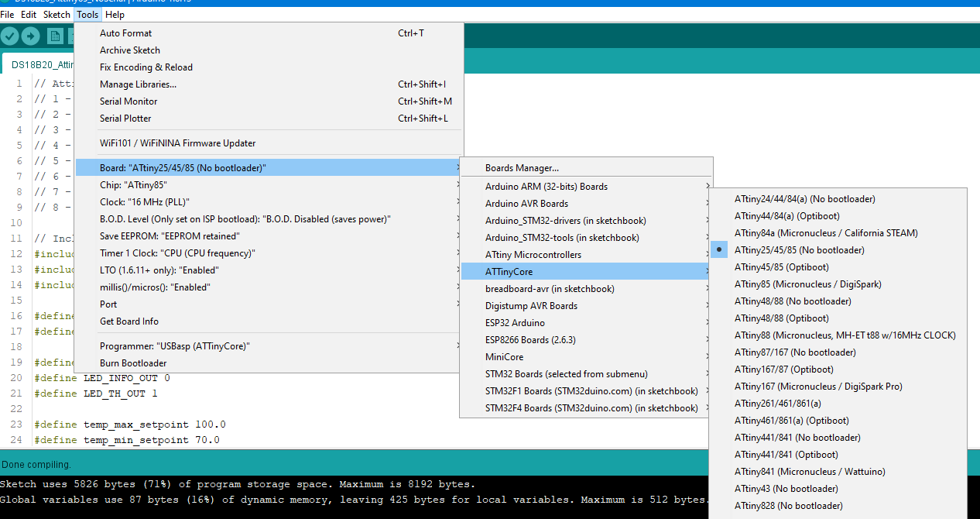Image resolution: width=980 pixels, height=519 pixels.
Task: Expand ESP8266 Boards (2.6.3) group
Action: (586, 340)
